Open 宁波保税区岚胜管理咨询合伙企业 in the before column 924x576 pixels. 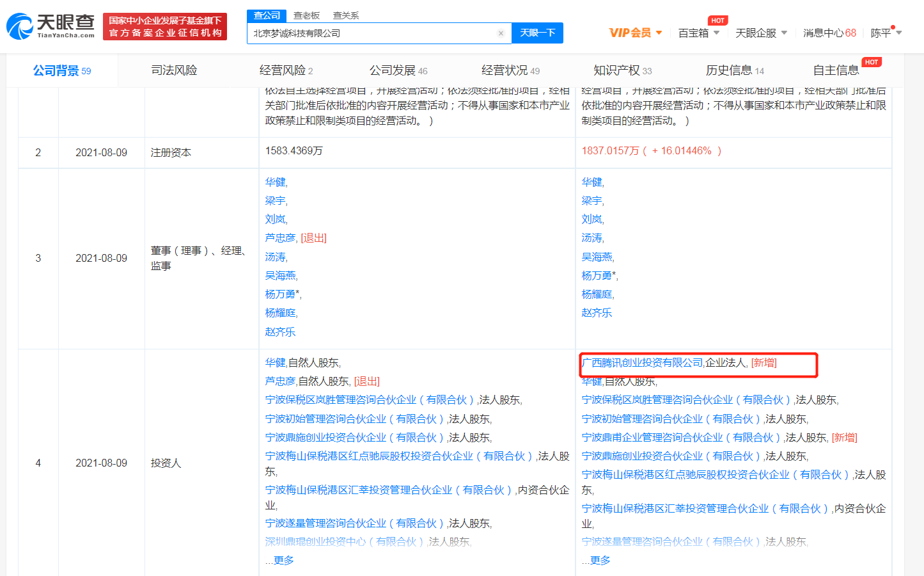370,400
